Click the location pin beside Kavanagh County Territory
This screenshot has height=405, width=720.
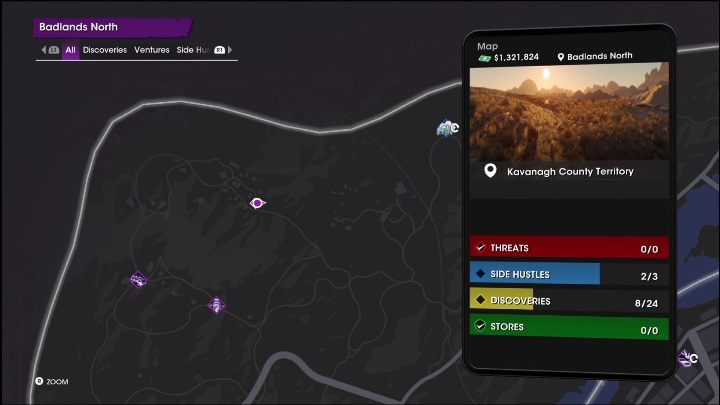tap(490, 171)
